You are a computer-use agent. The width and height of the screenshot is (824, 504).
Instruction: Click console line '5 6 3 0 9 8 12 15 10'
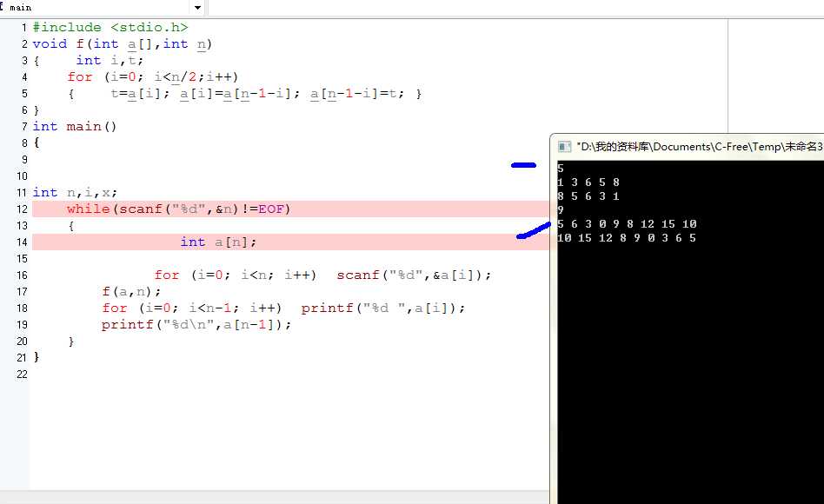click(627, 224)
